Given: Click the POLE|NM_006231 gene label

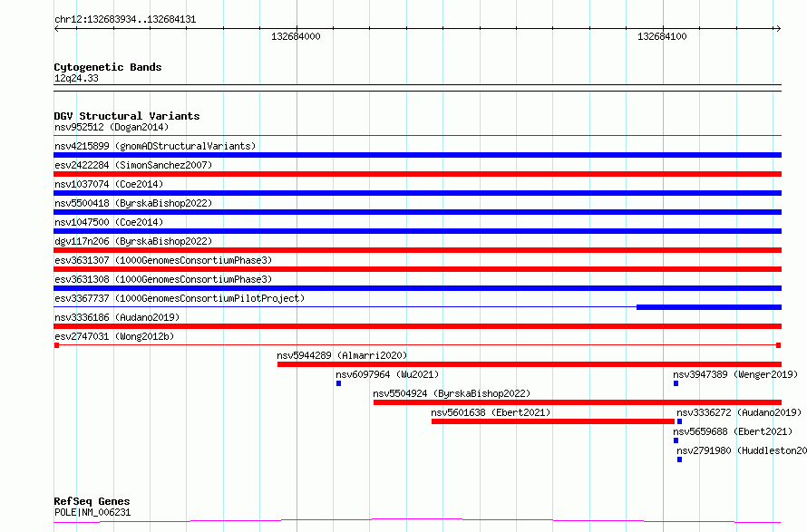Looking at the screenshot, I should coord(92,512).
